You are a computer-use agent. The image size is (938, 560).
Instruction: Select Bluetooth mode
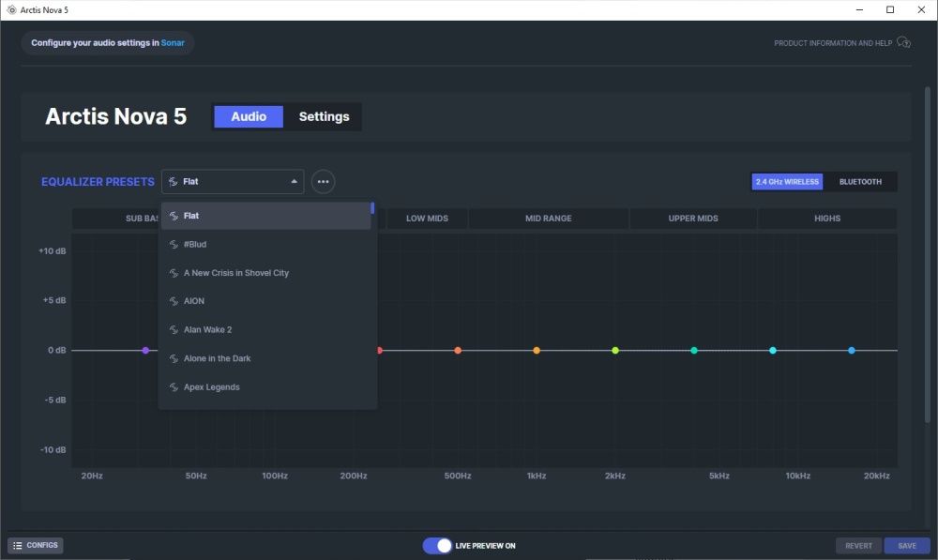pos(860,181)
